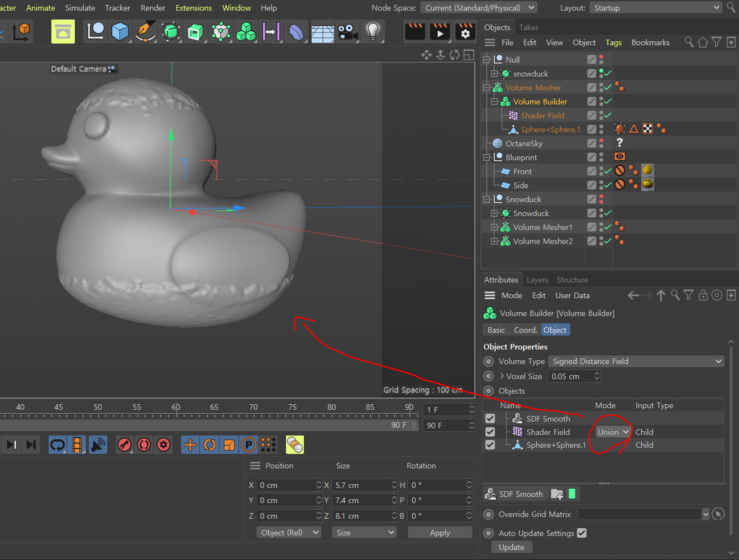Toggle the viewport maximize icon
Viewport: 739px width, 560px height.
[x=469, y=55]
